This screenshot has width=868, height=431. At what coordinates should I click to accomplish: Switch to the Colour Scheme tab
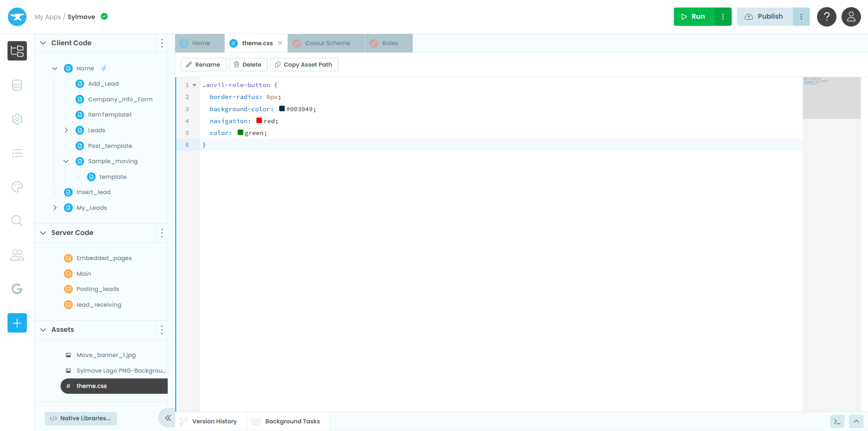(326, 43)
